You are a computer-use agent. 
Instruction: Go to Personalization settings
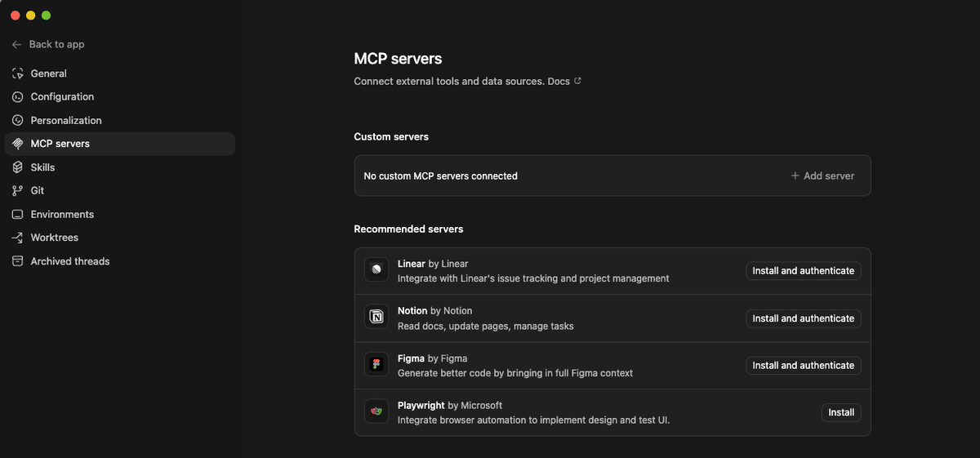66,120
